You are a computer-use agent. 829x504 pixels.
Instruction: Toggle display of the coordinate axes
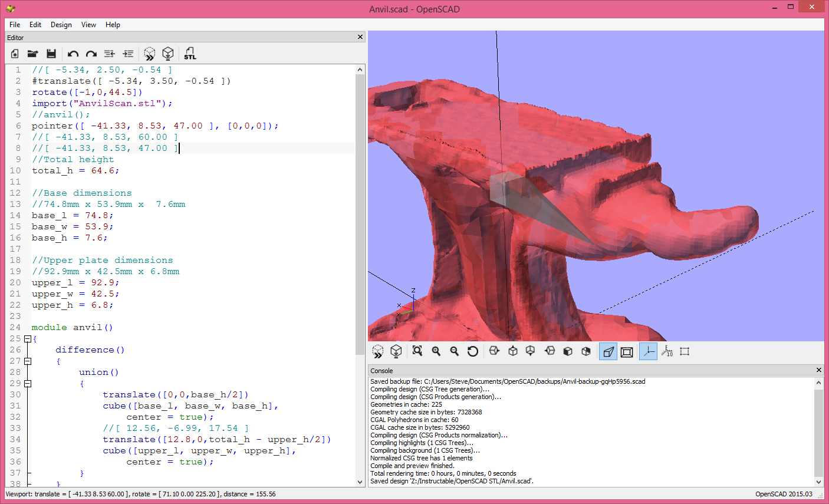click(x=648, y=351)
